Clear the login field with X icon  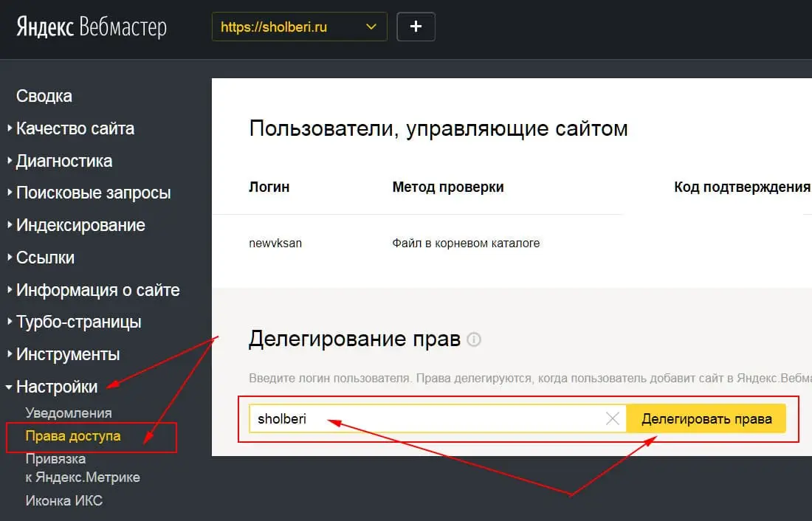coord(613,418)
